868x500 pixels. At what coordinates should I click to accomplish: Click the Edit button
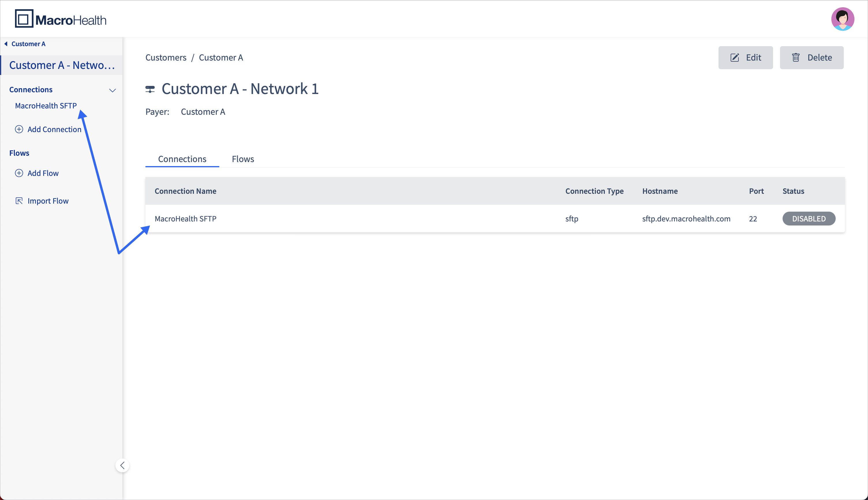(x=745, y=58)
